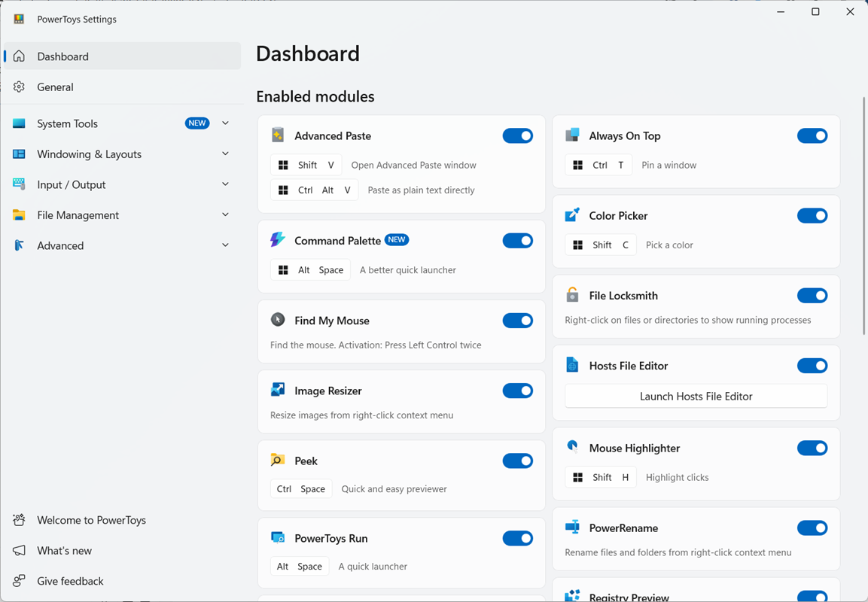
Task: Click the General gear icon
Action: pos(19,87)
